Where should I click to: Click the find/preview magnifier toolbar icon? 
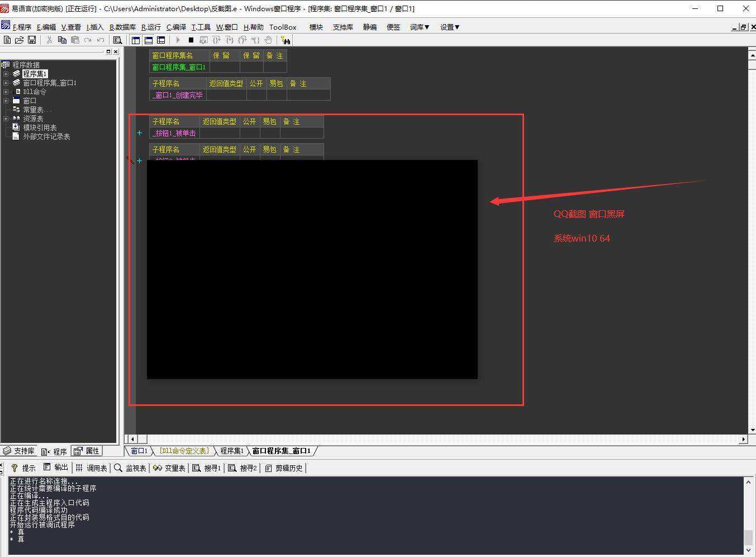(117, 40)
